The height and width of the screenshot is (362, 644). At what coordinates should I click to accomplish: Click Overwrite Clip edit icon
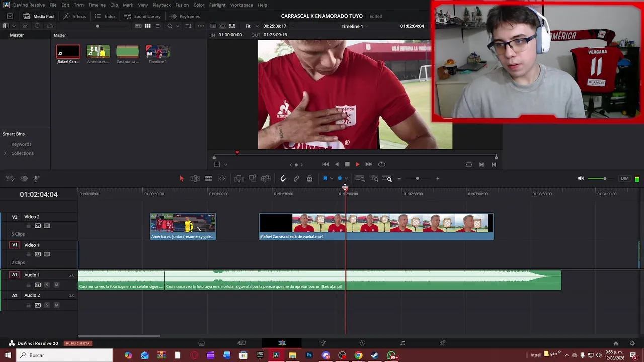tap(253, 178)
